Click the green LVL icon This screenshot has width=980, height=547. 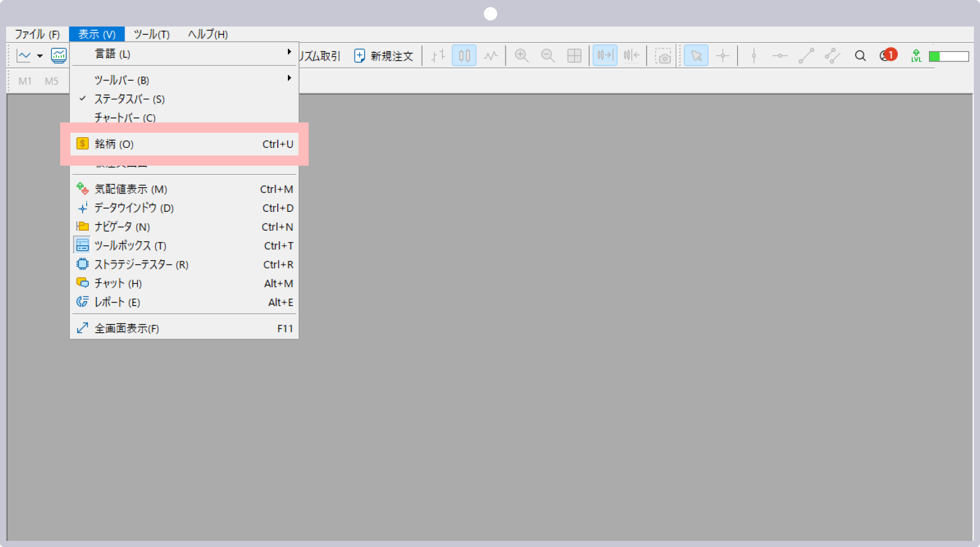coord(916,56)
